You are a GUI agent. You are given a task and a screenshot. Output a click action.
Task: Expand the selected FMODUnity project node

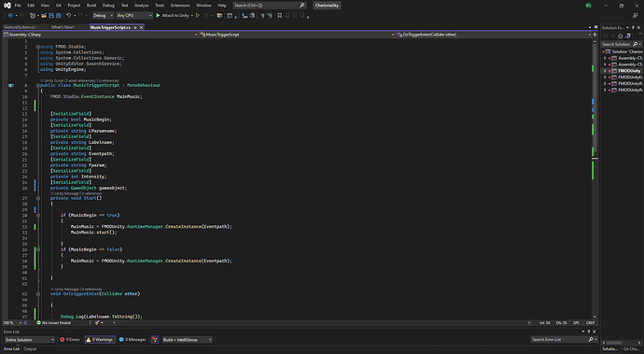click(605, 71)
